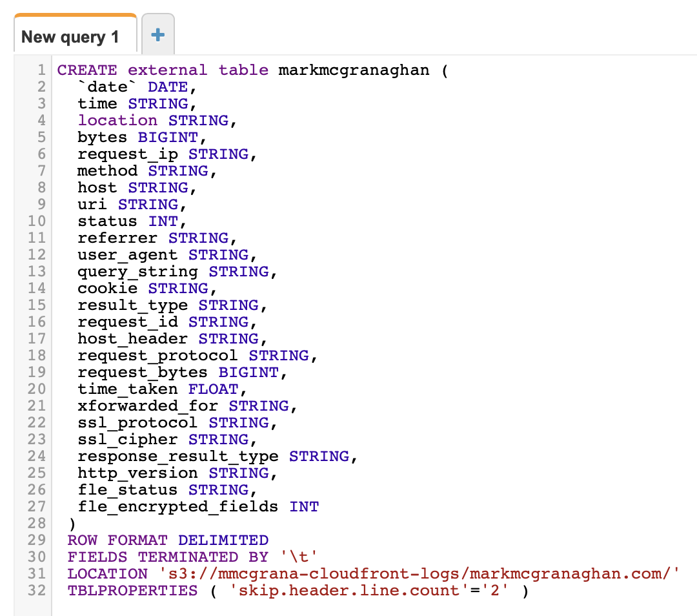Click the method column name
The height and width of the screenshot is (616, 697).
point(108,171)
